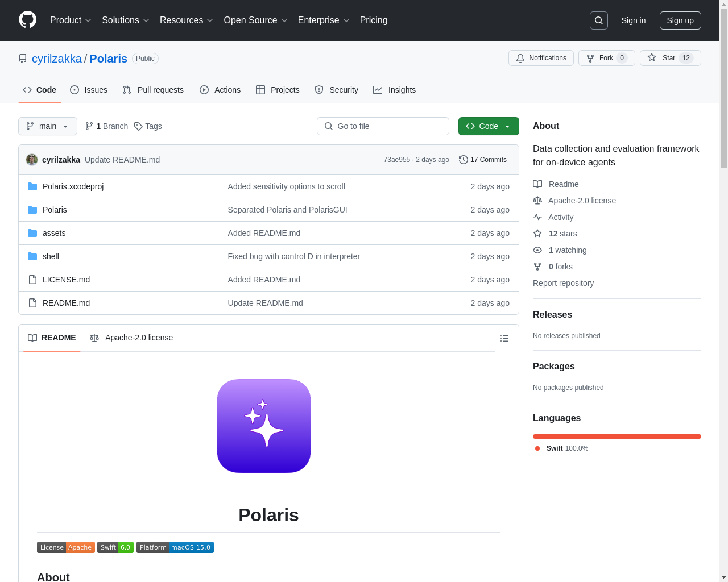Click the assets folder icon

coord(32,233)
